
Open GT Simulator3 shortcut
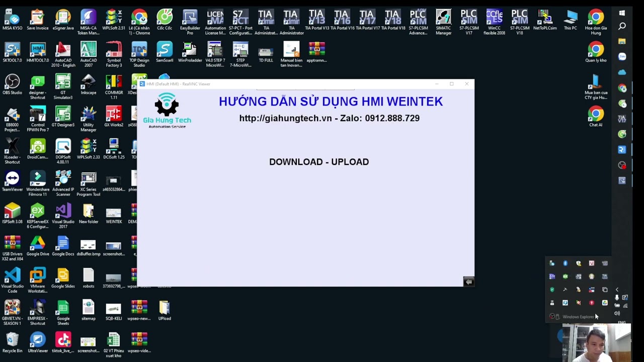[63, 87]
